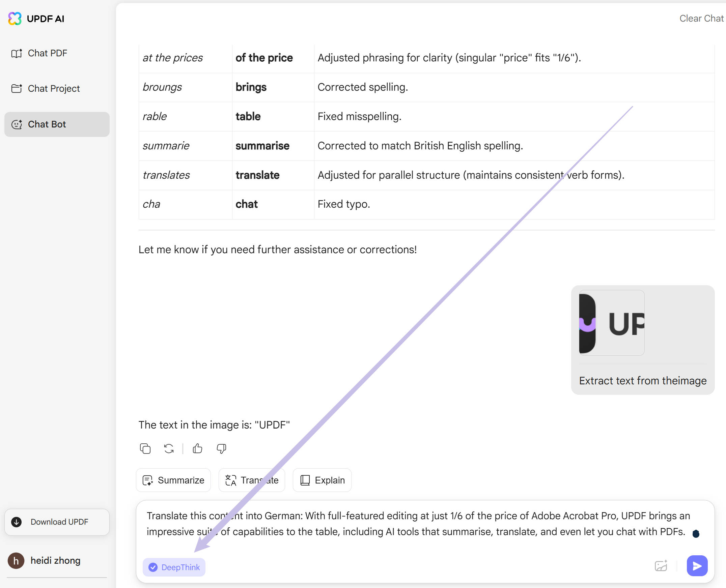
Task: Select the Chat Bot tab in sidebar
Action: coord(47,124)
